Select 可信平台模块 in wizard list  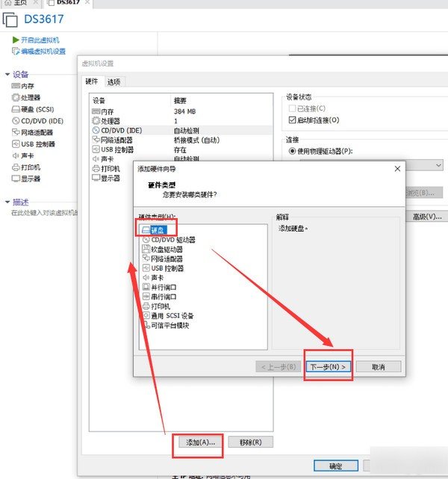(x=170, y=325)
